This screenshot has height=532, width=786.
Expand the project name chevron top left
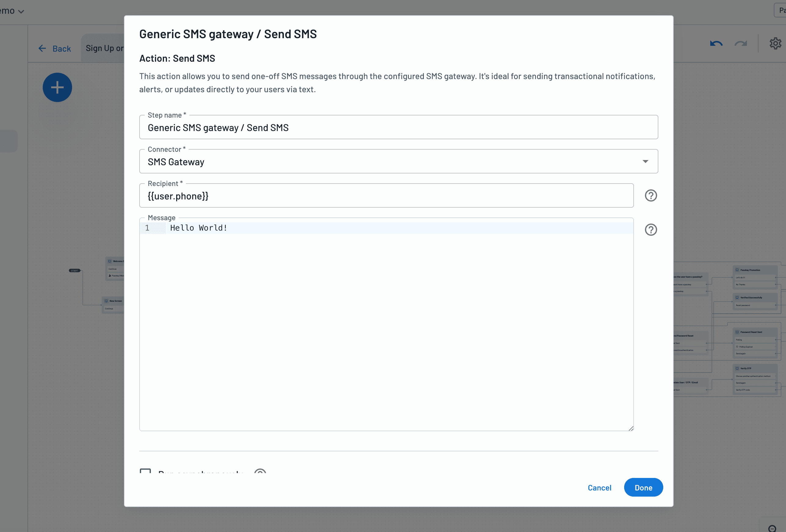22,11
